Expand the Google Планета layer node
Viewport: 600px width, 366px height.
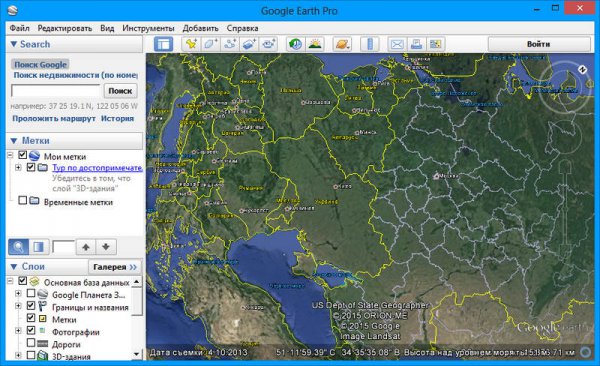tap(18, 294)
